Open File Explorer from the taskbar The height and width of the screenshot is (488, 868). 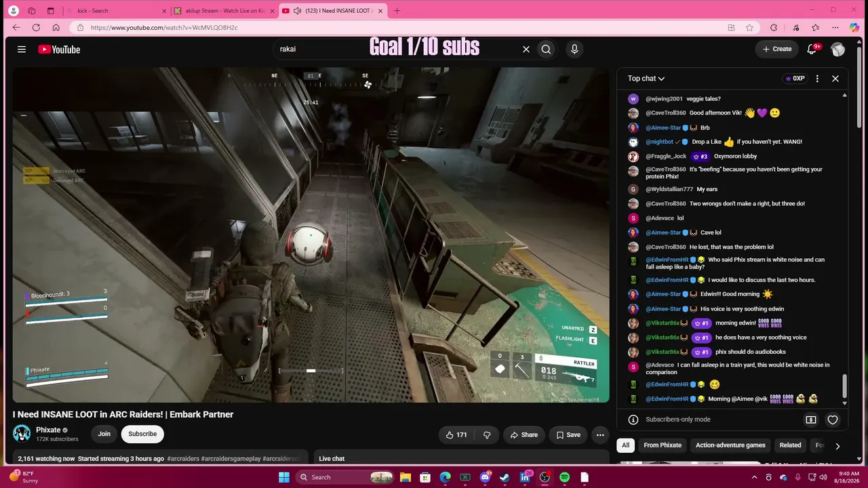[405, 477]
